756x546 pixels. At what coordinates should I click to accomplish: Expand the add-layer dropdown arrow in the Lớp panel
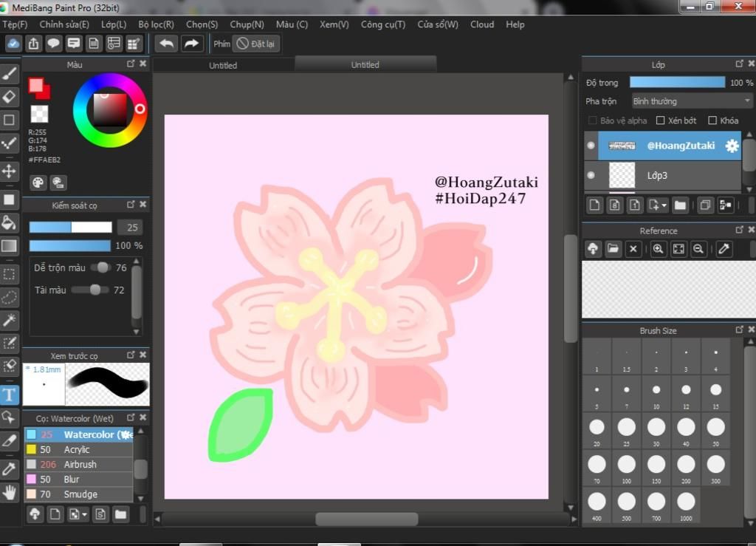[664, 206]
